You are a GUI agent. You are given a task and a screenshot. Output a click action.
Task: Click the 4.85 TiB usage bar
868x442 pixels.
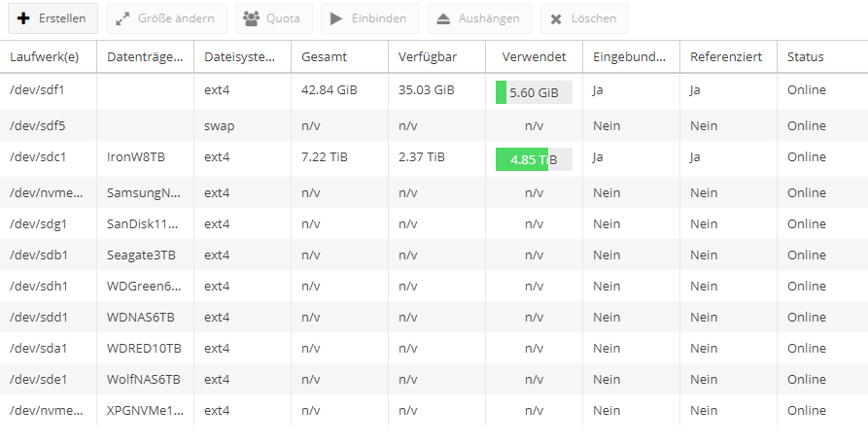[x=534, y=159]
